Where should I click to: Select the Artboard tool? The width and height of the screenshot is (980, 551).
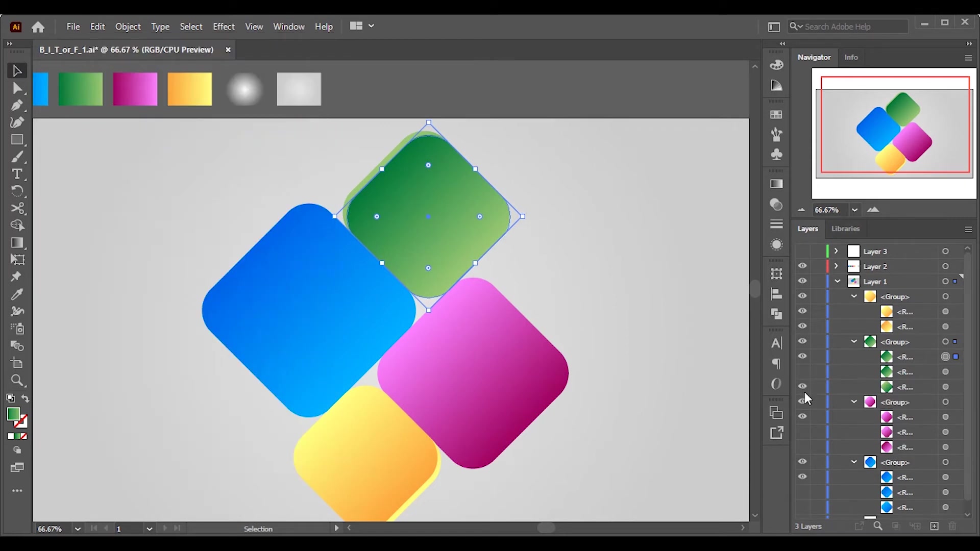pyautogui.click(x=17, y=363)
